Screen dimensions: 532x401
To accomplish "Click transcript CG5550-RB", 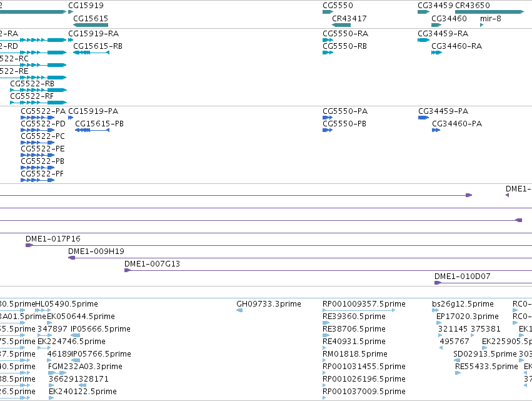I will [x=344, y=46].
